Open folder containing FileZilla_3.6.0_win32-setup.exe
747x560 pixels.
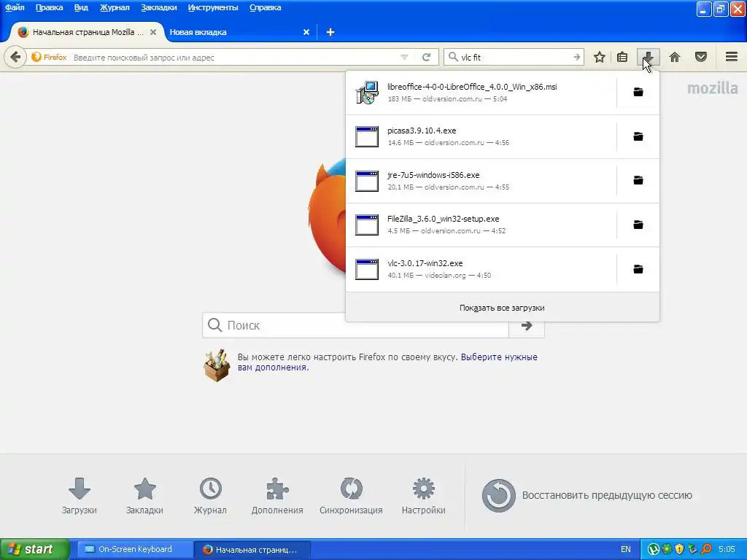point(638,225)
